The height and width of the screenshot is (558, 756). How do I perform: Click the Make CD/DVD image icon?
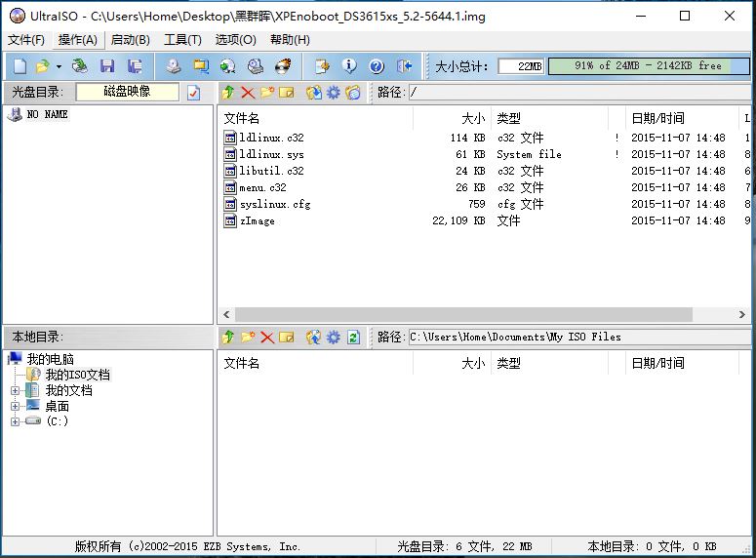coord(174,66)
